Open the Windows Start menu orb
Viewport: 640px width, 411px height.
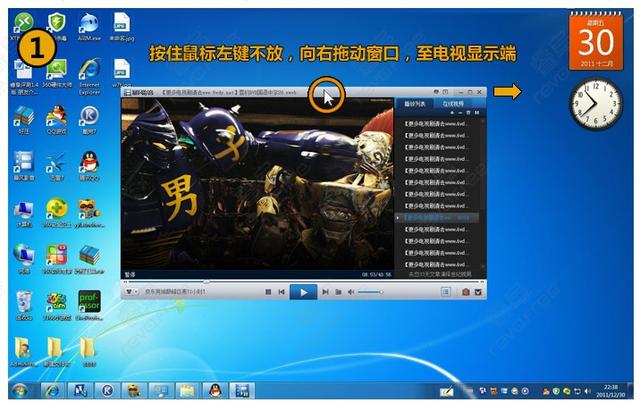click(19, 389)
